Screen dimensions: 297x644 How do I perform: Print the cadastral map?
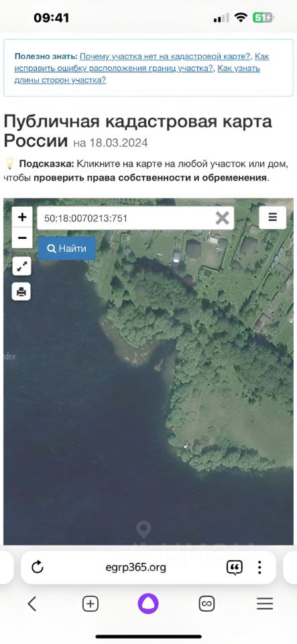(21, 292)
